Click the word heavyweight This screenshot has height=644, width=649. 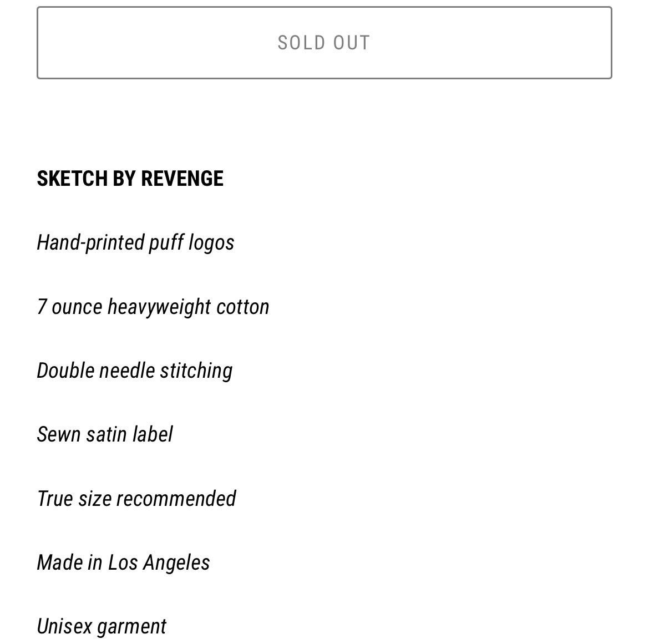159,308
